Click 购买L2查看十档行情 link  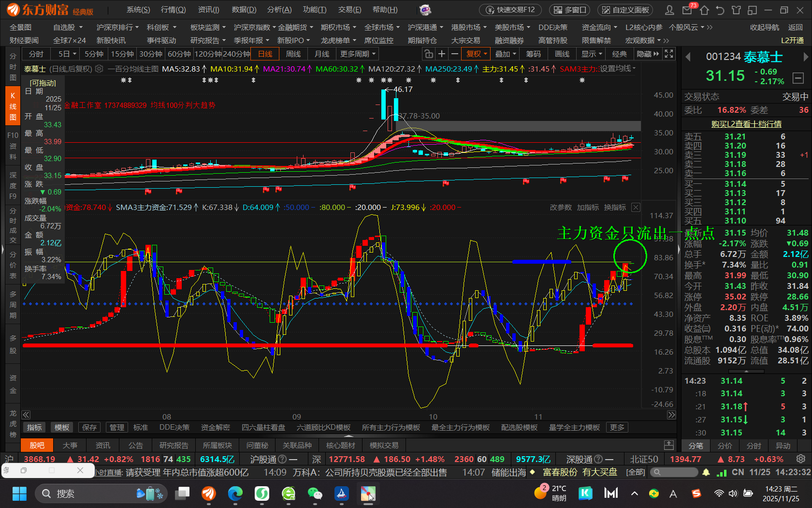click(746, 124)
